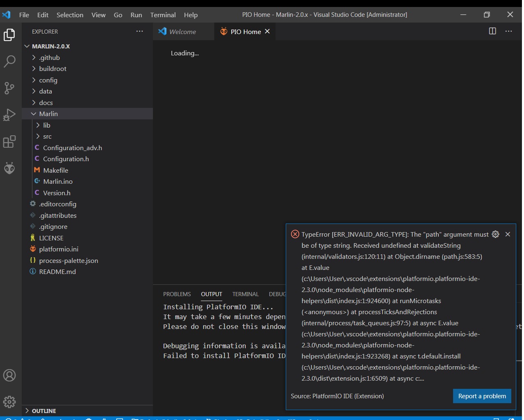
Task: Open the Explorer view in activity bar
Action: (9, 35)
